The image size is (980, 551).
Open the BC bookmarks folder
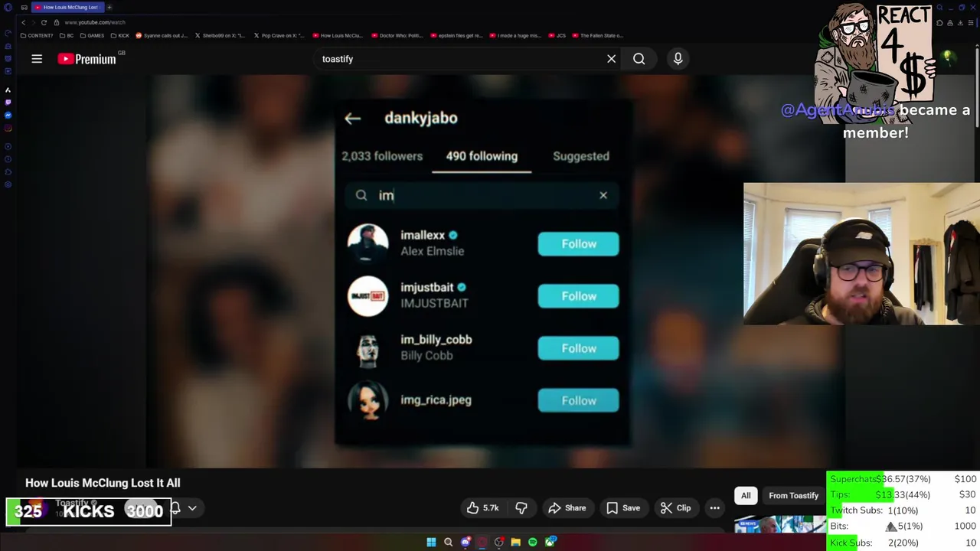click(x=67, y=35)
